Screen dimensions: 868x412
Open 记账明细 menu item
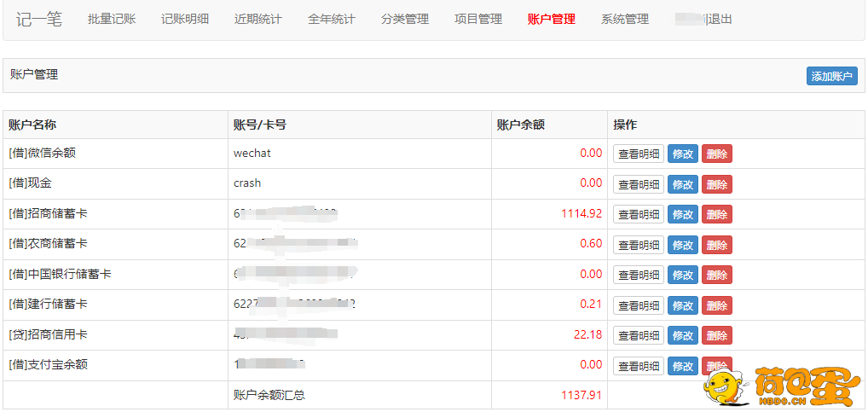[185, 20]
